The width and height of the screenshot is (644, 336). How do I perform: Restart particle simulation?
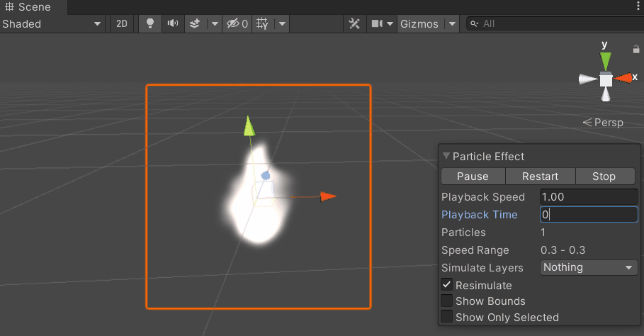click(540, 177)
